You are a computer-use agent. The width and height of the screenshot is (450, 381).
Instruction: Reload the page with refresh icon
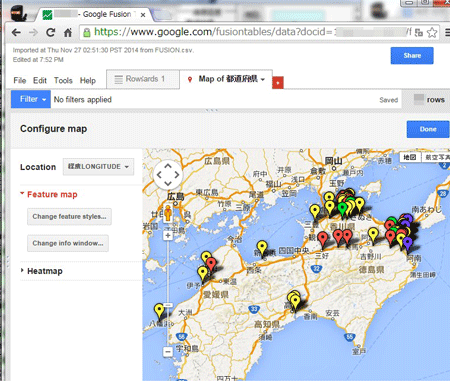coord(51,32)
